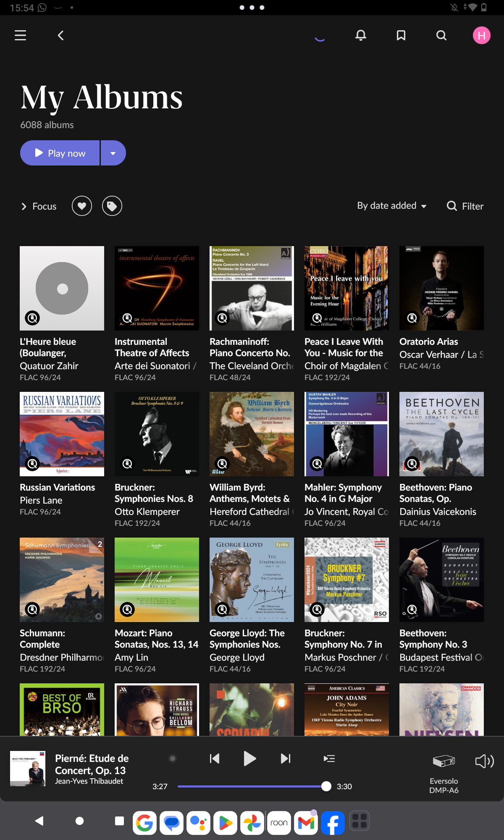Play the current track
This screenshot has height=840, width=504.
pos(250,759)
